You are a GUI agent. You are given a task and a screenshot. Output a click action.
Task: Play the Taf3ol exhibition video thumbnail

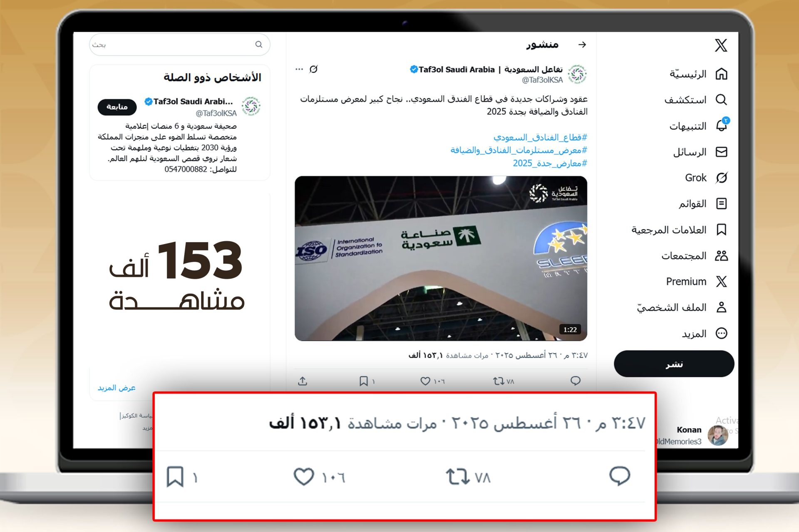[441, 258]
